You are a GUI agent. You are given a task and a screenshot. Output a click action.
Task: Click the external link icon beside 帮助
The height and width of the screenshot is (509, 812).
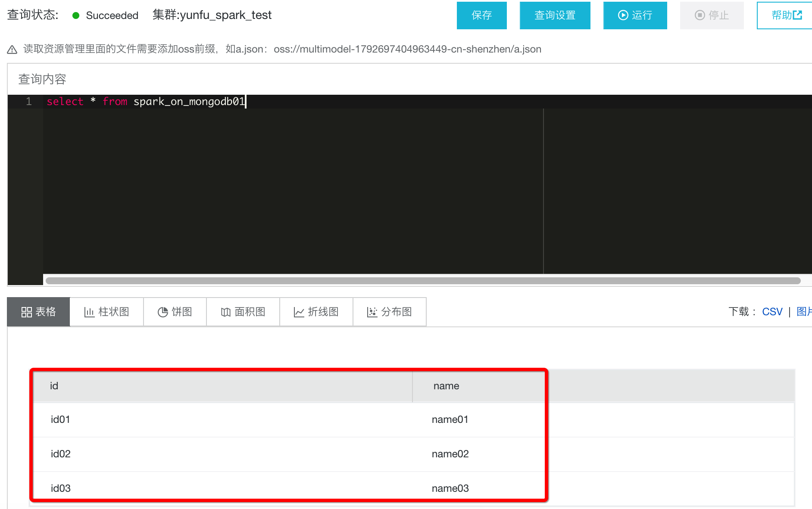(798, 15)
